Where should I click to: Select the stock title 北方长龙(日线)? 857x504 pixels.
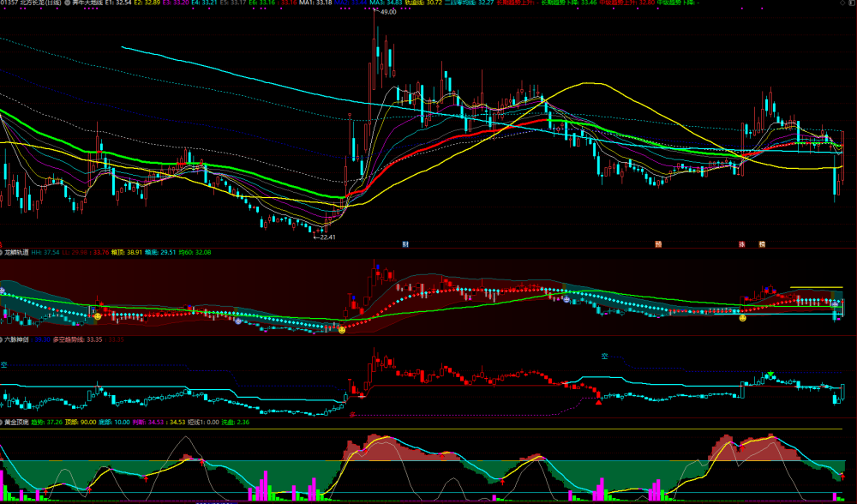pyautogui.click(x=41, y=3)
